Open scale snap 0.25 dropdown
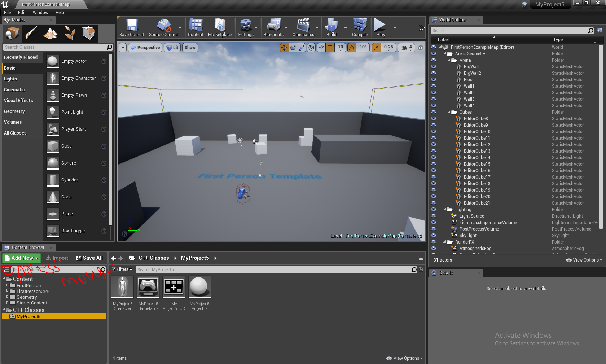606x364 pixels. pyautogui.click(x=388, y=48)
